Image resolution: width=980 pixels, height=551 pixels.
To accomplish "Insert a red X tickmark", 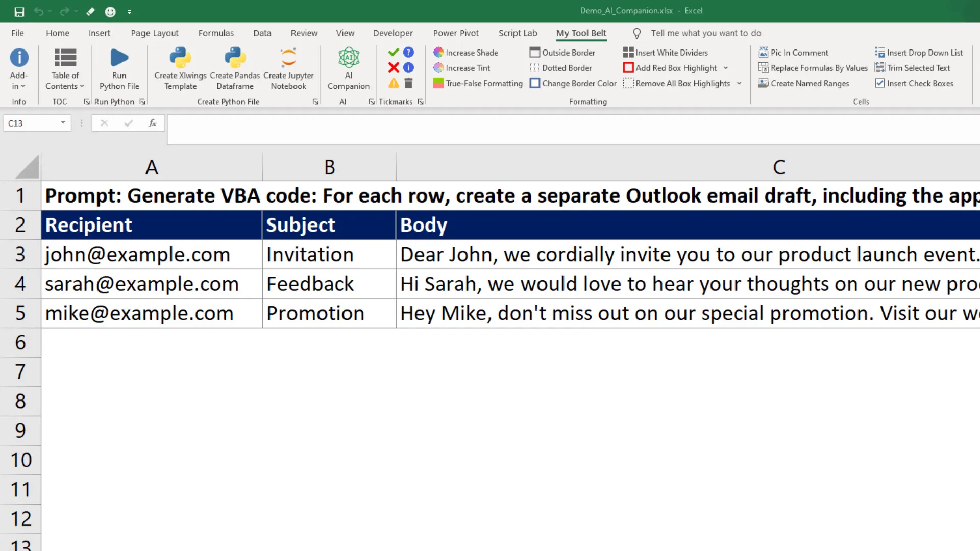I will click(393, 67).
